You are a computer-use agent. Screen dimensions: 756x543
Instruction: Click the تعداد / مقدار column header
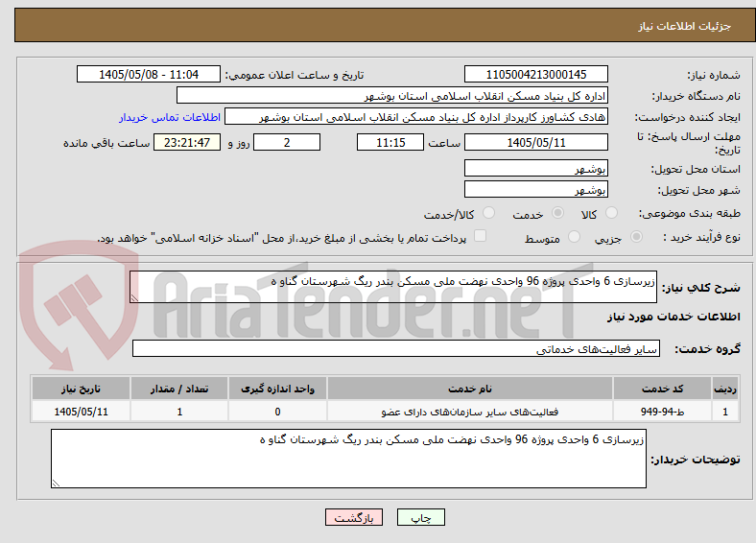pyautogui.click(x=179, y=389)
